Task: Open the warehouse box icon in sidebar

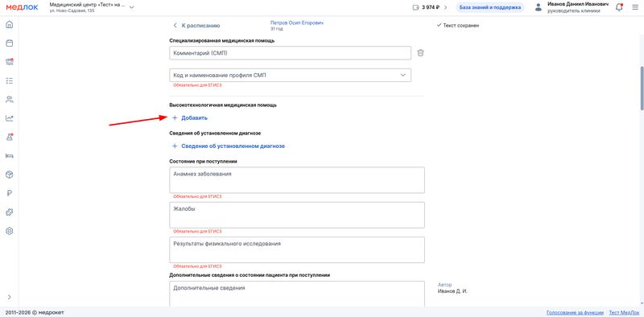Action: [10, 175]
